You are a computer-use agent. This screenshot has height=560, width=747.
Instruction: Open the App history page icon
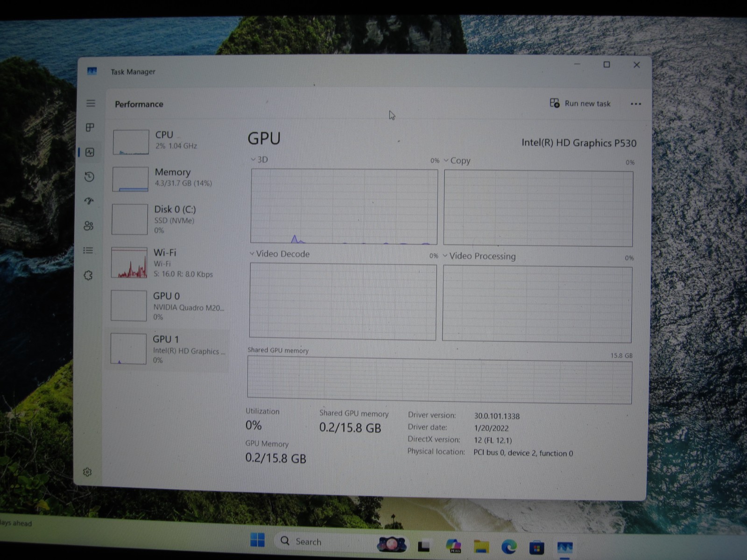(90, 177)
